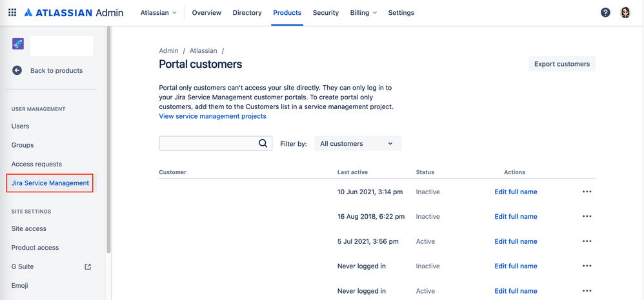Screen dimensions: 644x300
Task: Select Jira Service Management in sidebar
Action: pyautogui.click(x=50, y=183)
